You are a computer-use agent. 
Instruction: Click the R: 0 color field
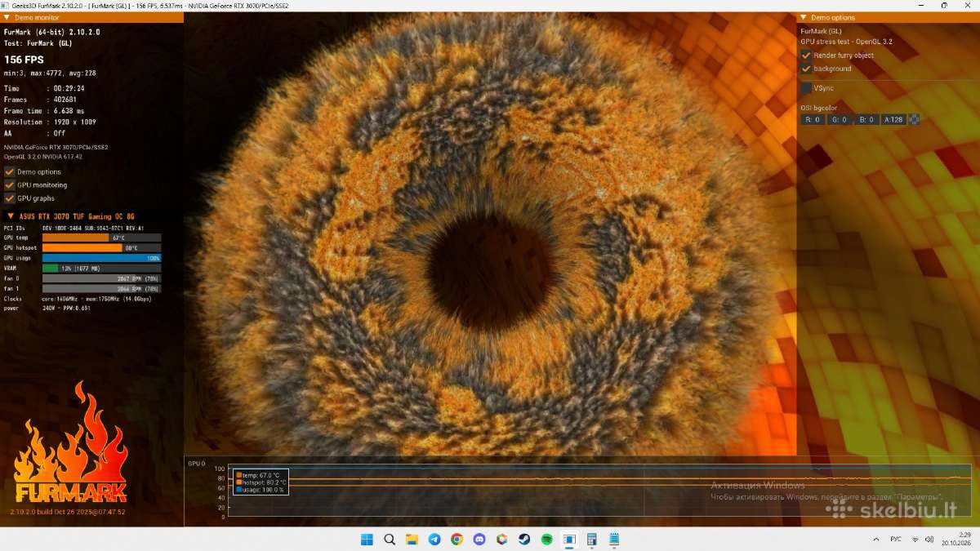tap(813, 119)
